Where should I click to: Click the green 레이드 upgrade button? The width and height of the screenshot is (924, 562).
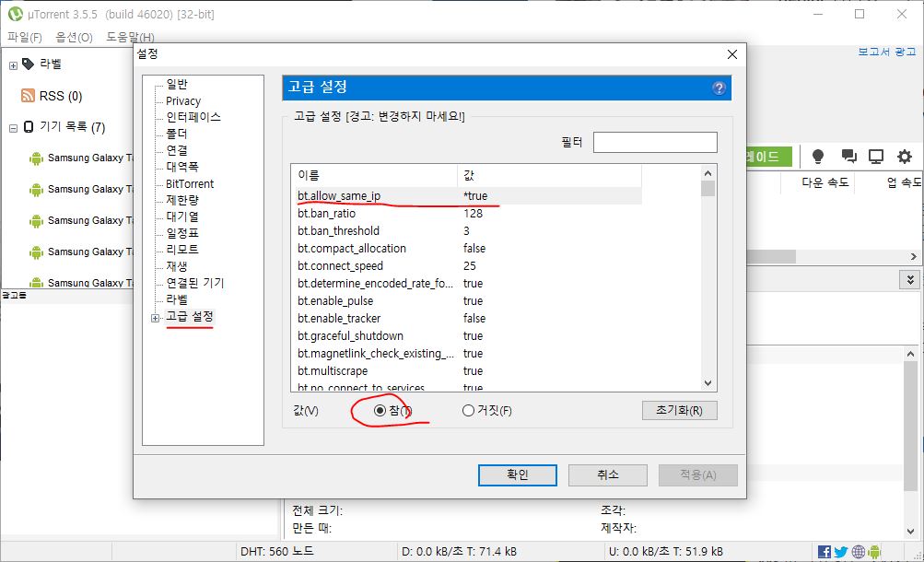tap(767, 157)
